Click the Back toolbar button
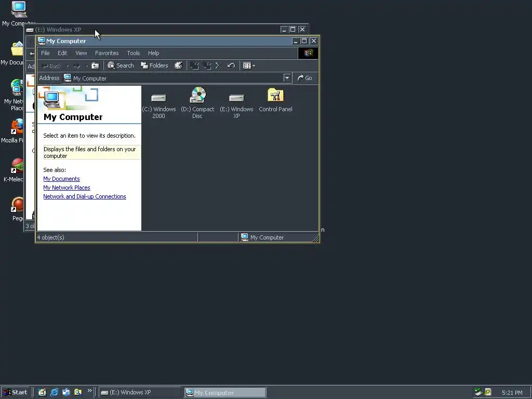 51,66
